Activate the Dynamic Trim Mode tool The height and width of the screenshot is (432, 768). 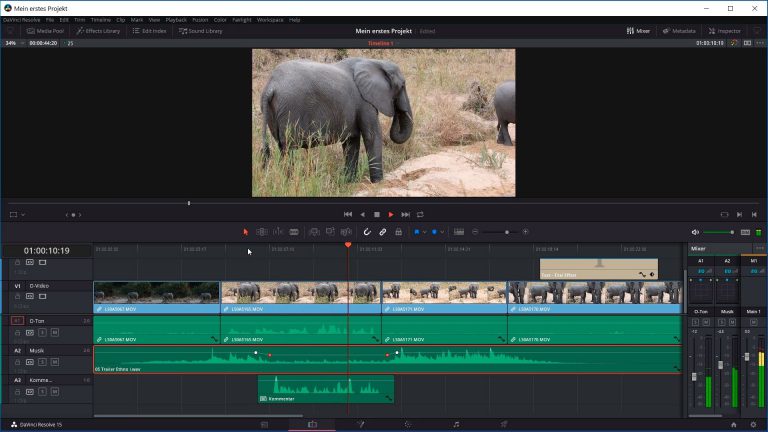tap(278, 232)
